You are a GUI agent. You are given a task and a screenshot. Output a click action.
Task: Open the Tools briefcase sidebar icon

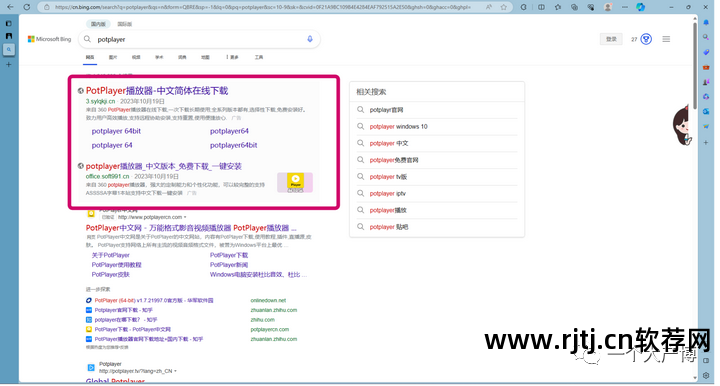[x=706, y=67]
